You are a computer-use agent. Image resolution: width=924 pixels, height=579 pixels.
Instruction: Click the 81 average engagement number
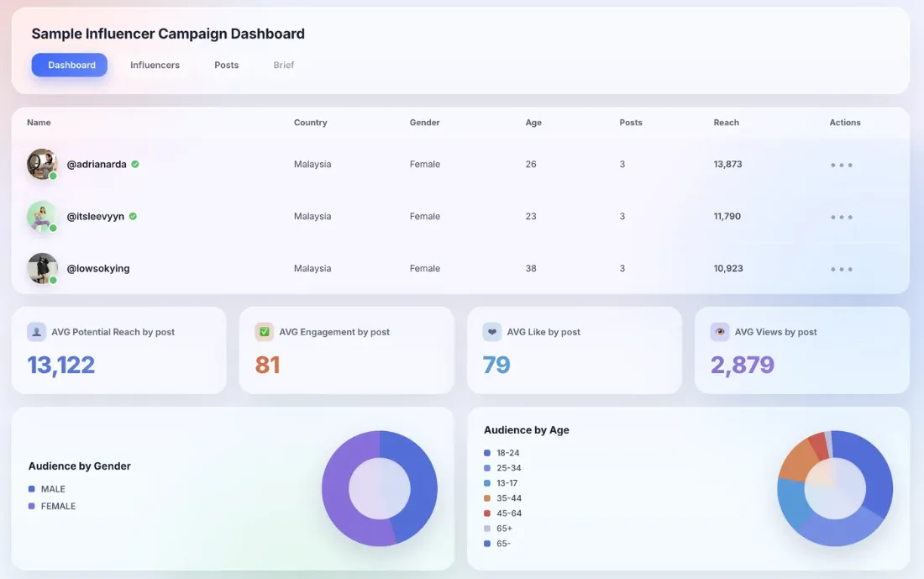pyautogui.click(x=267, y=365)
